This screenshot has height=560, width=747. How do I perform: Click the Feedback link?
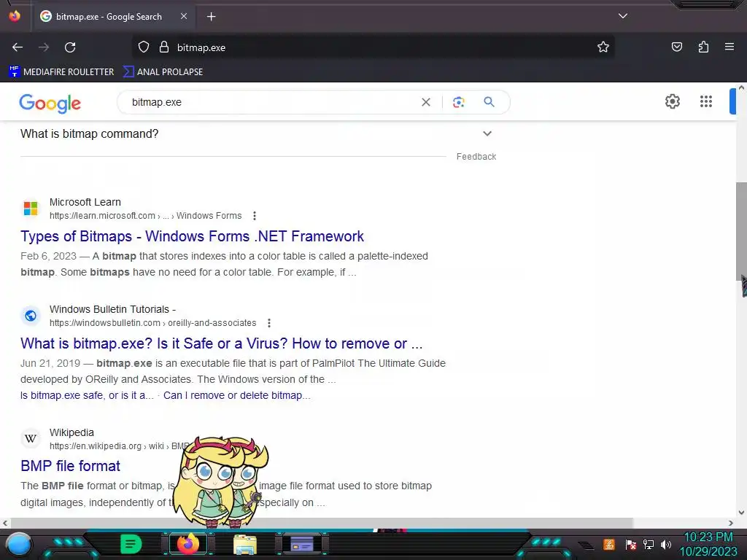point(476,157)
